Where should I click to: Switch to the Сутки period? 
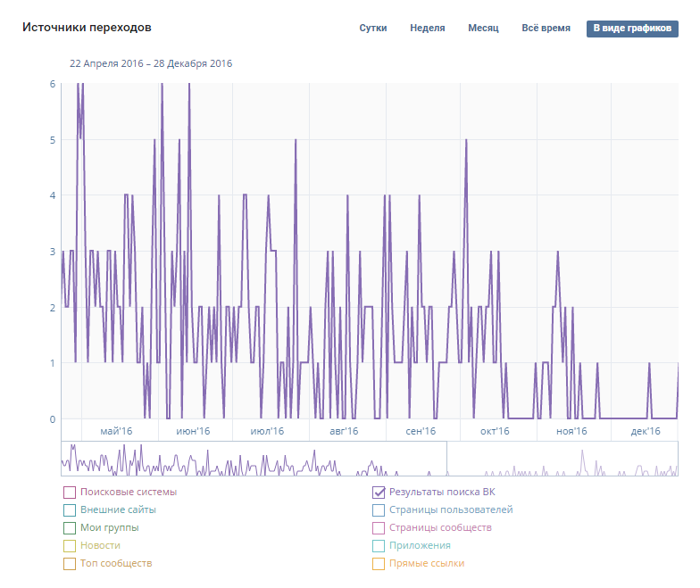pyautogui.click(x=373, y=29)
